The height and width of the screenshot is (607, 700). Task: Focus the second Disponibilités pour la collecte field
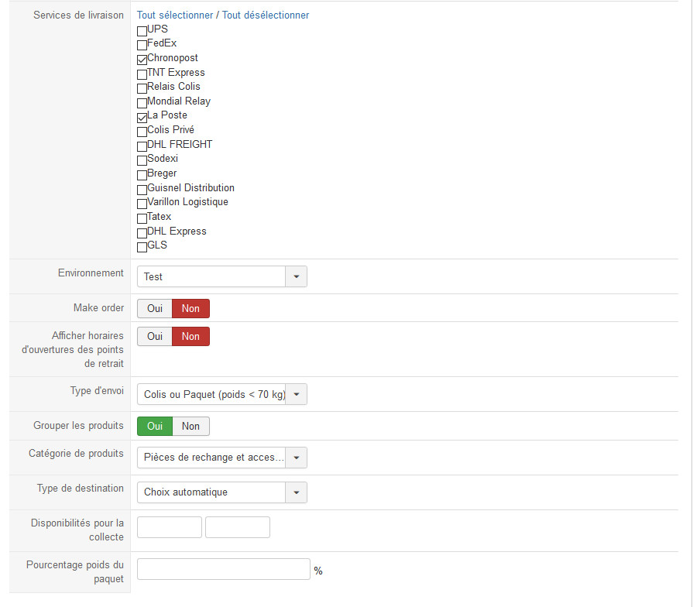coord(238,527)
